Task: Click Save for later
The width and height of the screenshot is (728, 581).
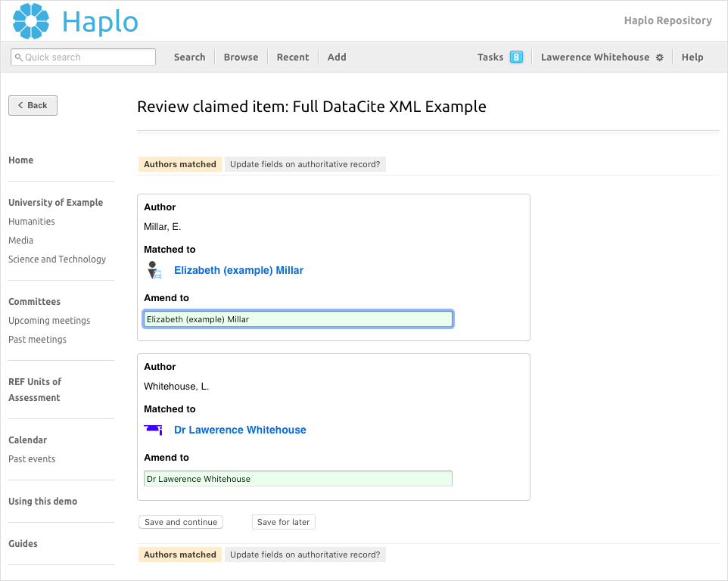Action: 283,522
